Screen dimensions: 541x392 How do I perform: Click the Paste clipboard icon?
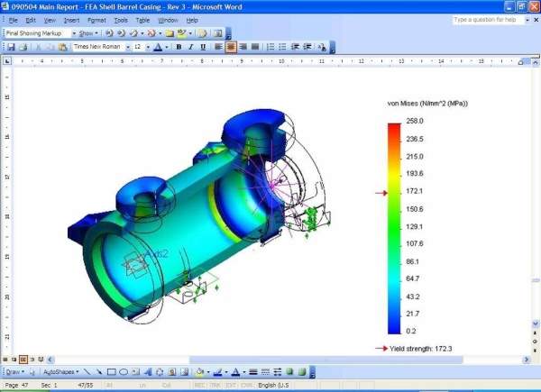(x=63, y=47)
